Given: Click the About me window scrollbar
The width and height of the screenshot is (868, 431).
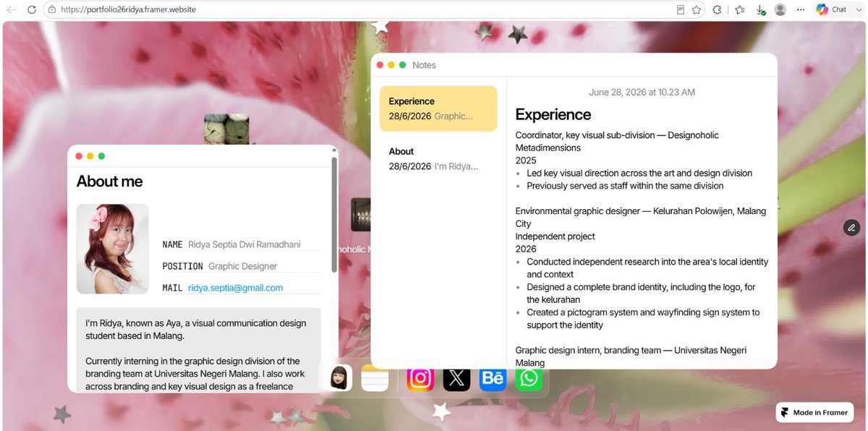Looking at the screenshot, I should click(x=334, y=215).
